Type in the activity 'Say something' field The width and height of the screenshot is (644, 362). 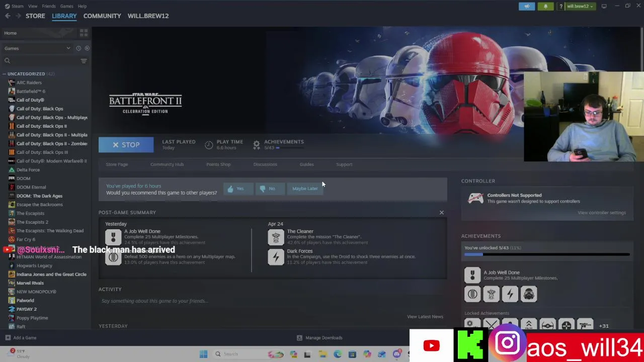[273, 301]
